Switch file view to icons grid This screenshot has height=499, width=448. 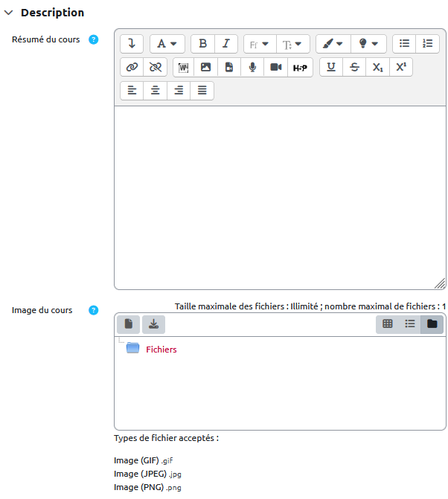tap(388, 323)
